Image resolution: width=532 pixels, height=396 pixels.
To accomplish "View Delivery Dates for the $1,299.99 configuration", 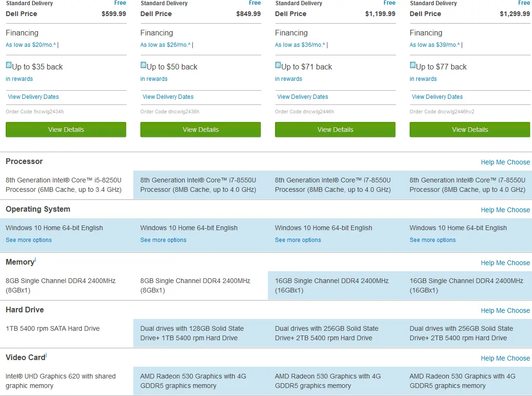I will (438, 97).
